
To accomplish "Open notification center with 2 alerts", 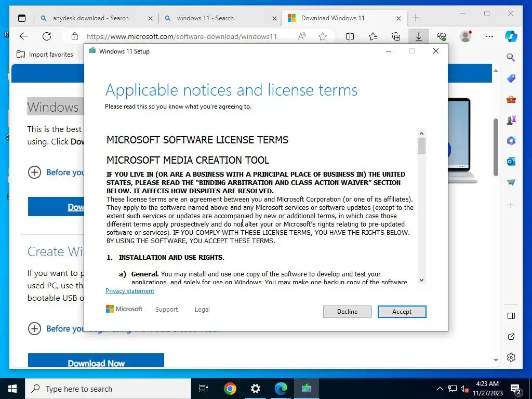I will click(x=516, y=389).
